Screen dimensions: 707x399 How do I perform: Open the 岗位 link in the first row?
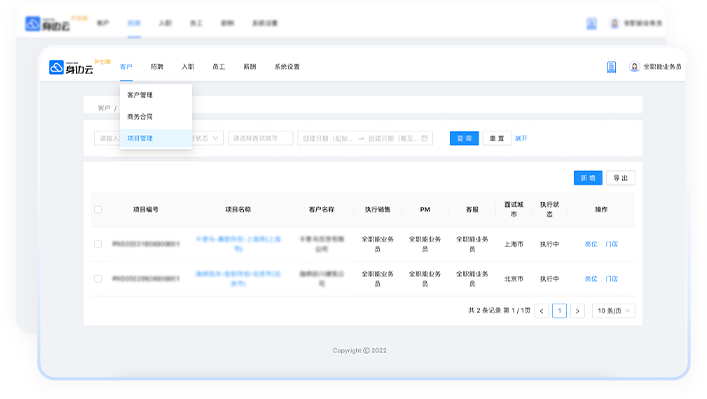click(x=591, y=244)
